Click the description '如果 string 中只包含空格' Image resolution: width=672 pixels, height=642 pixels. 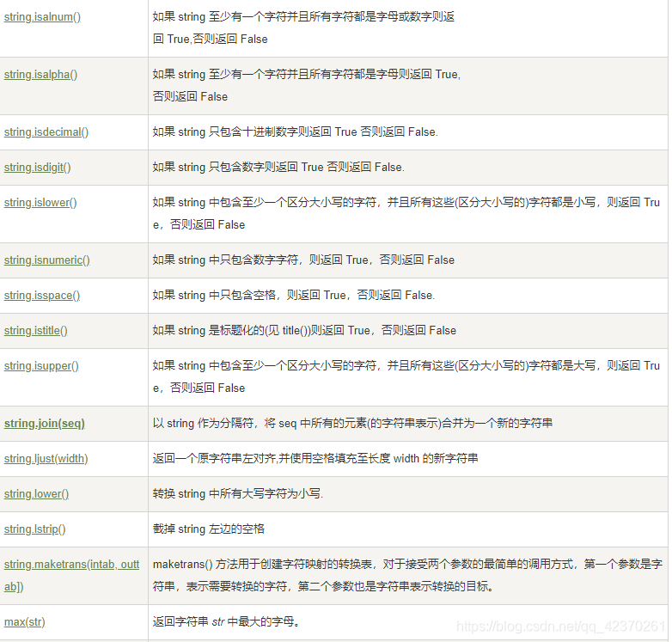(x=294, y=296)
